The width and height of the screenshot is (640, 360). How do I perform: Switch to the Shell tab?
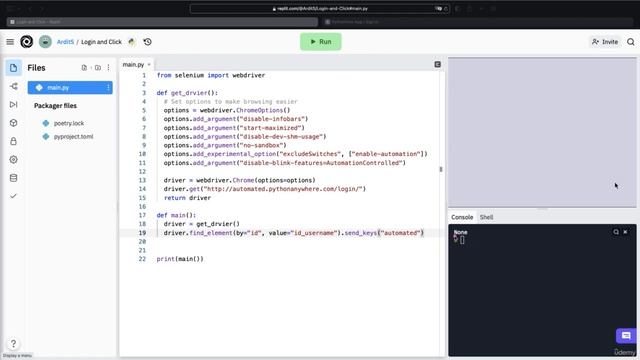(486, 217)
